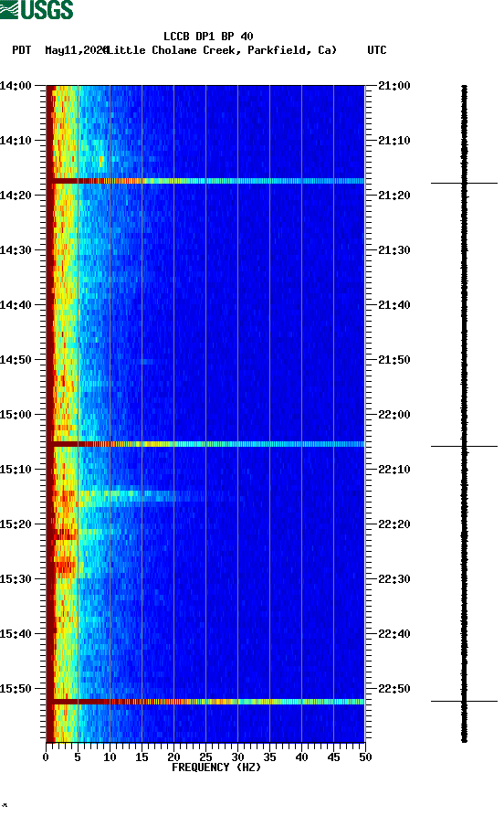Click the 21:10 UTC time label
This screenshot has height=815, width=504.
click(394, 141)
